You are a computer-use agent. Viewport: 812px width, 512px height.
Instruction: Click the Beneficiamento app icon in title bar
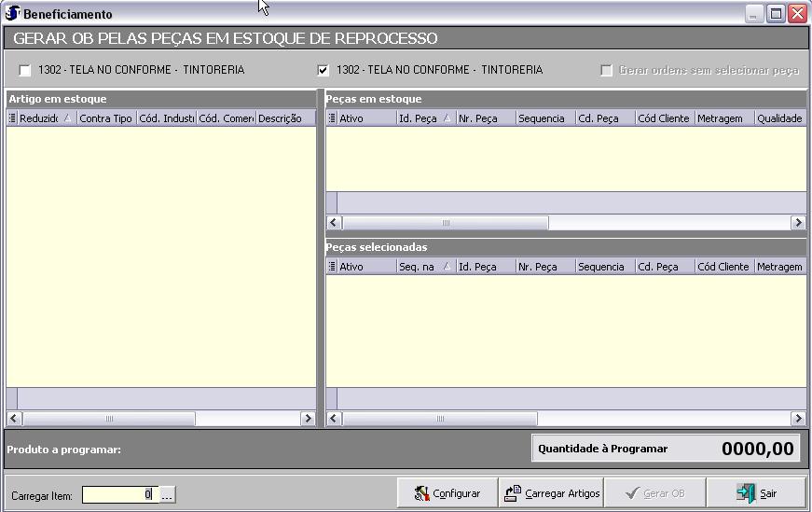tap(13, 14)
